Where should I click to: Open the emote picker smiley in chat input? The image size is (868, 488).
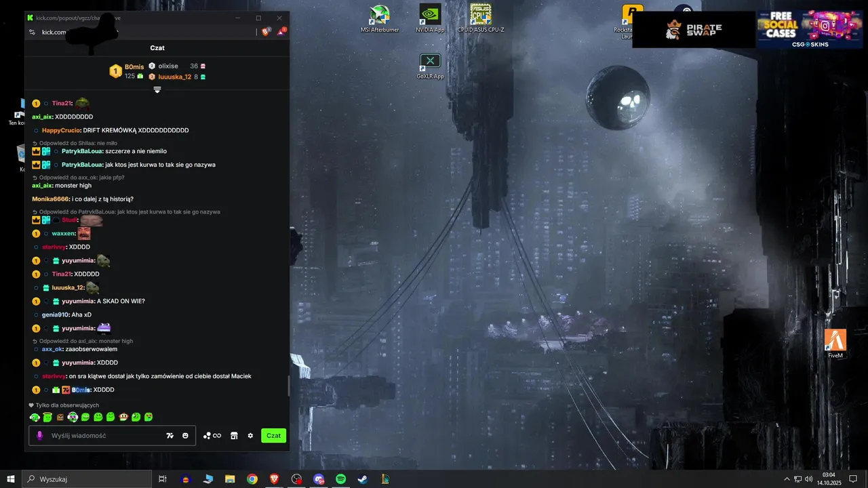[x=185, y=436]
